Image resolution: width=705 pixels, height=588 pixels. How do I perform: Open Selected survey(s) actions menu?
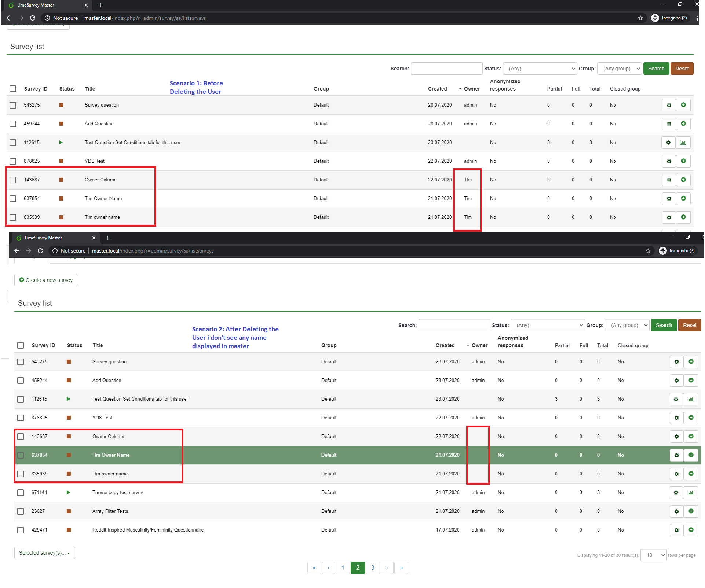point(44,553)
